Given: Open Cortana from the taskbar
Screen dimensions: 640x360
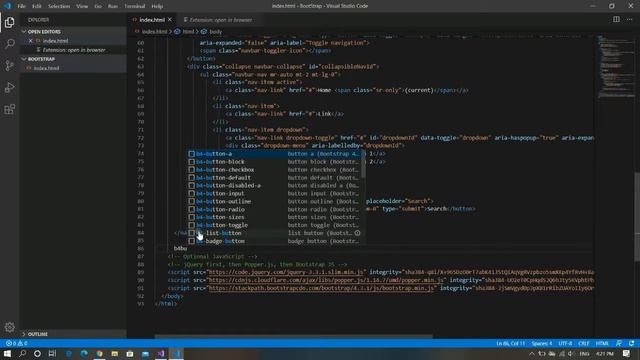Looking at the screenshot, I should click(37, 353).
